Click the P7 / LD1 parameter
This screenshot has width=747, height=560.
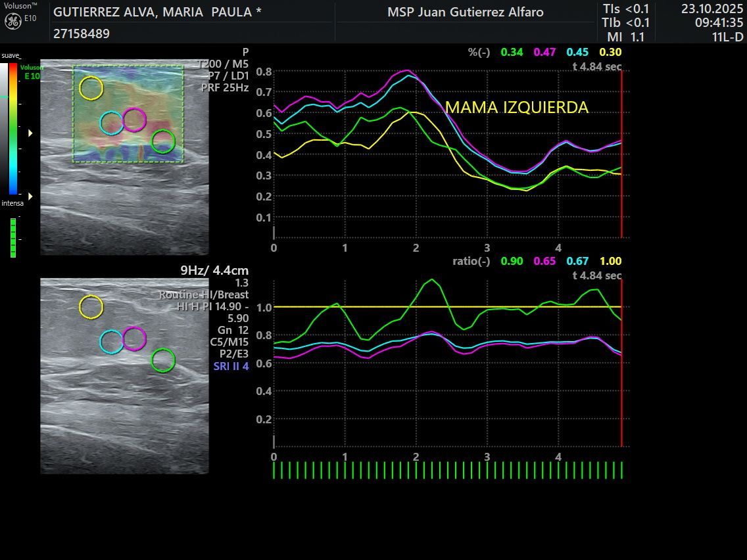click(x=228, y=76)
